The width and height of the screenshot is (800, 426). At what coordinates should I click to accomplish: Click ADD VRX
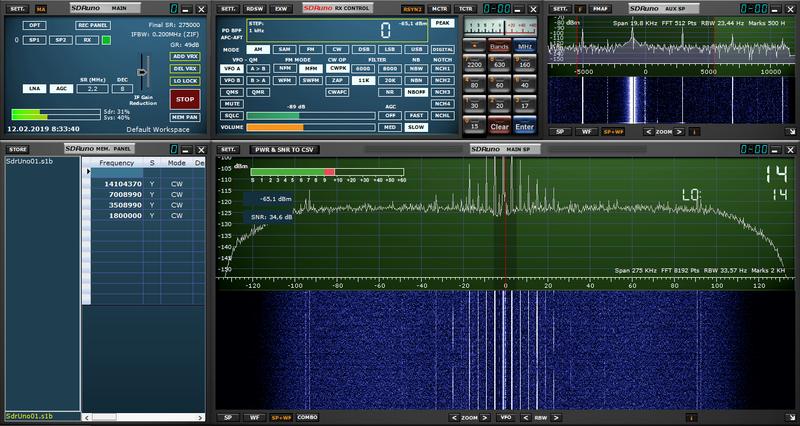pyautogui.click(x=185, y=56)
